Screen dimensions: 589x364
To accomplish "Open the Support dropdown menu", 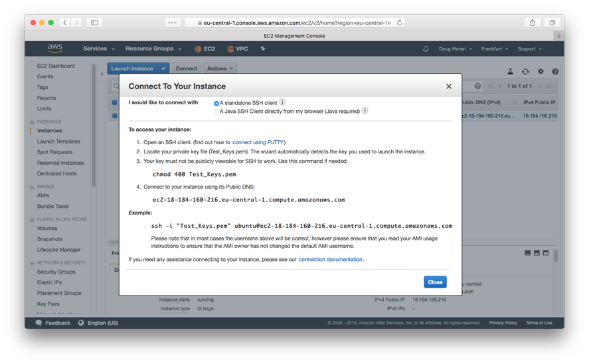I will [530, 49].
